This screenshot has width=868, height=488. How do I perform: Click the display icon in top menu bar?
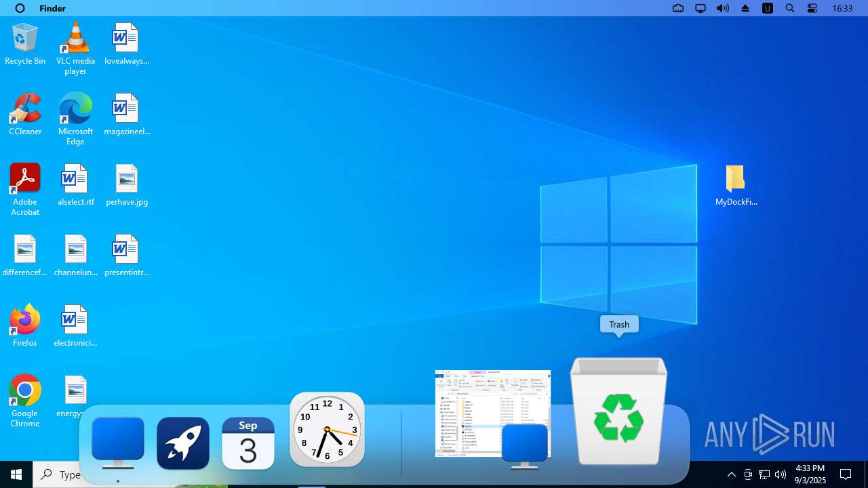pos(701,8)
